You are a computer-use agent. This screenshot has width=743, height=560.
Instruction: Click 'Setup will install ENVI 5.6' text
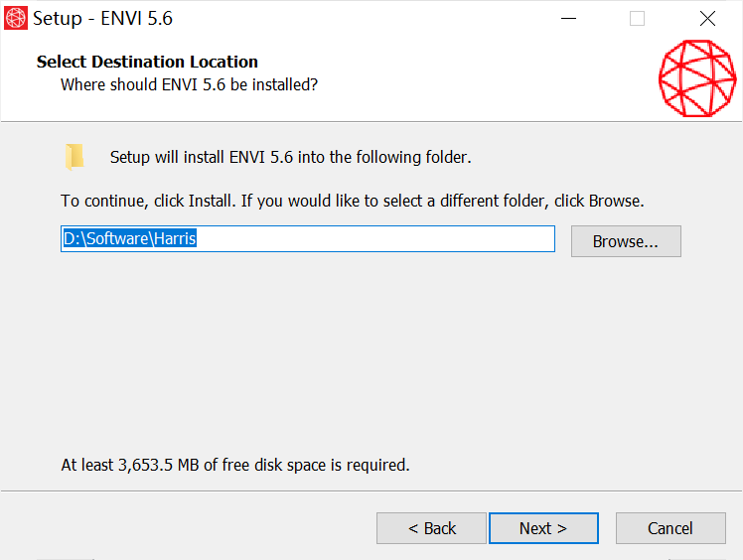pos(290,157)
